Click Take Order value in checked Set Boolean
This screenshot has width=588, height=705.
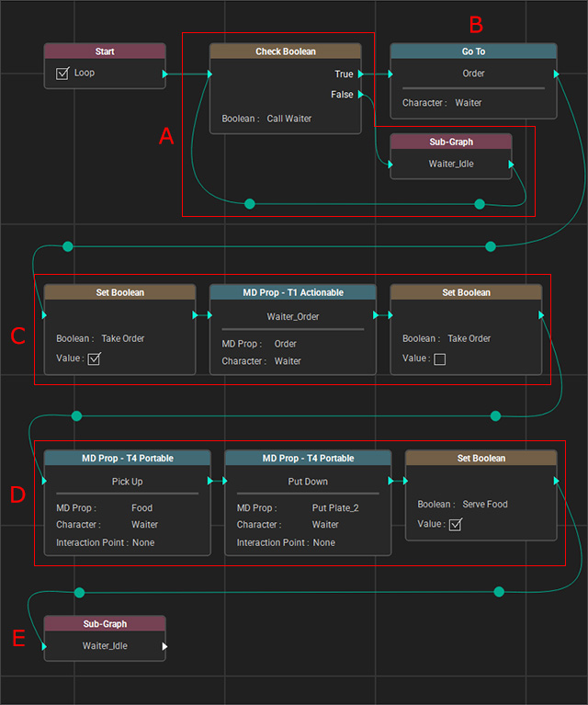click(123, 338)
